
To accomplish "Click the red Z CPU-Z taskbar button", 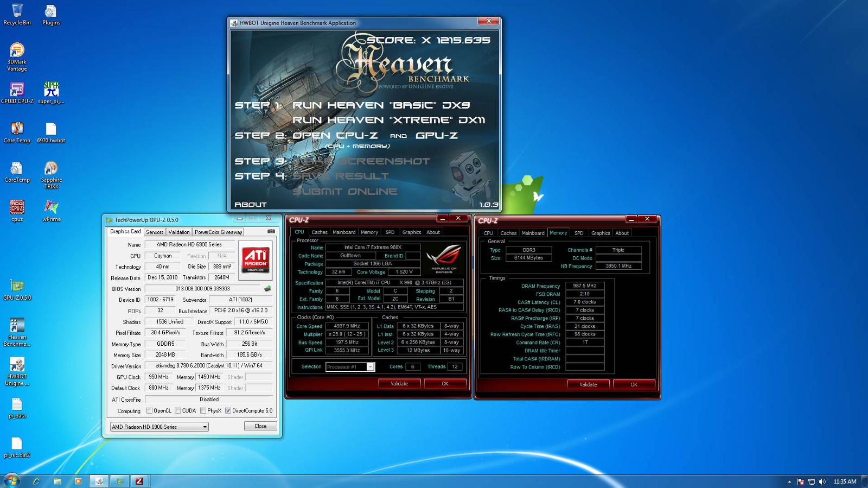I will point(139,481).
